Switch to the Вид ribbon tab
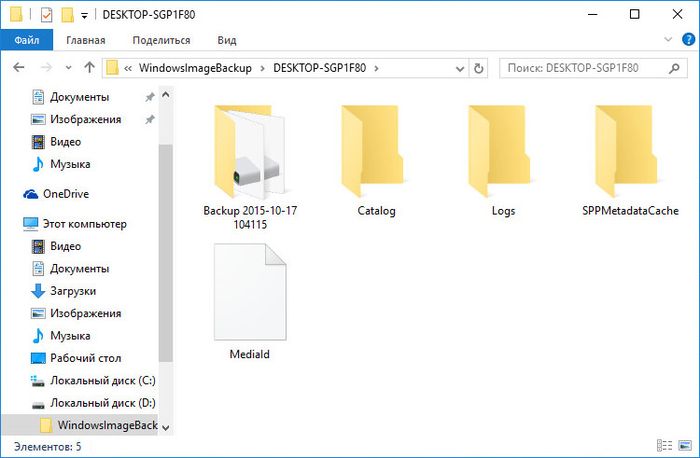Viewport: 700px width, 458px height. (227, 40)
